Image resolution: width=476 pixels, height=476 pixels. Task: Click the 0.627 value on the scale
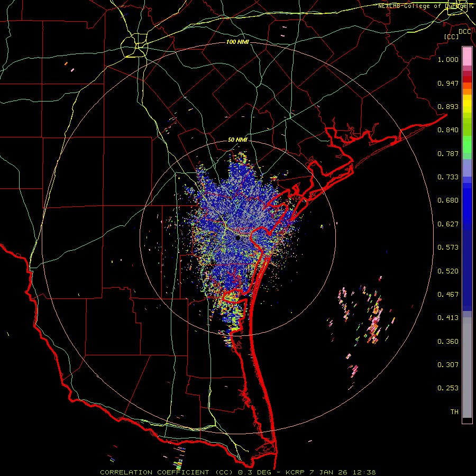448,224
